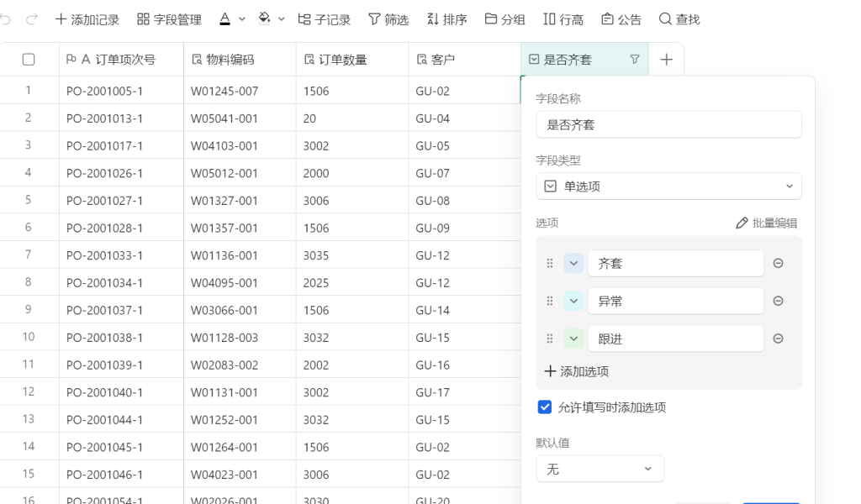Viewport: 861px width, 504px height.
Task: Open the 默认值 dropdown showing 无
Action: [600, 470]
